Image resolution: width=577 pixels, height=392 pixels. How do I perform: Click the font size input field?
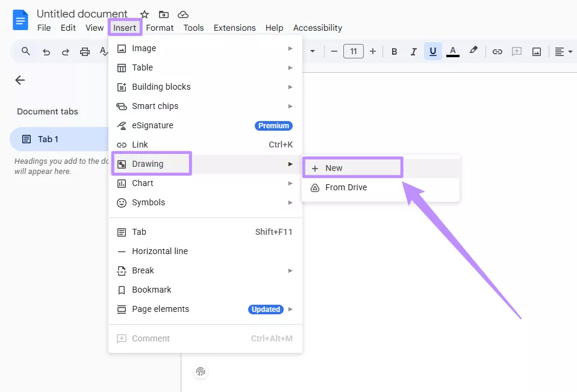(354, 51)
